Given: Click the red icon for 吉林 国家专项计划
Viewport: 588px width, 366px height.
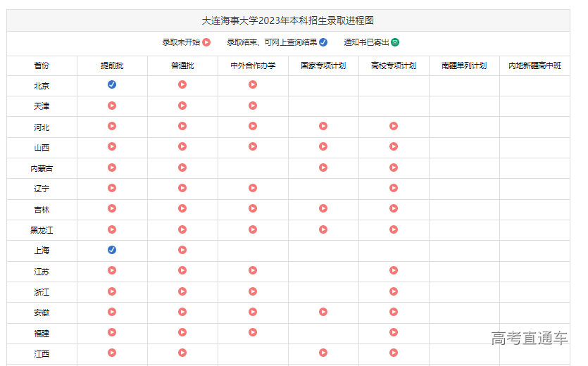Looking at the screenshot, I should pos(323,208).
